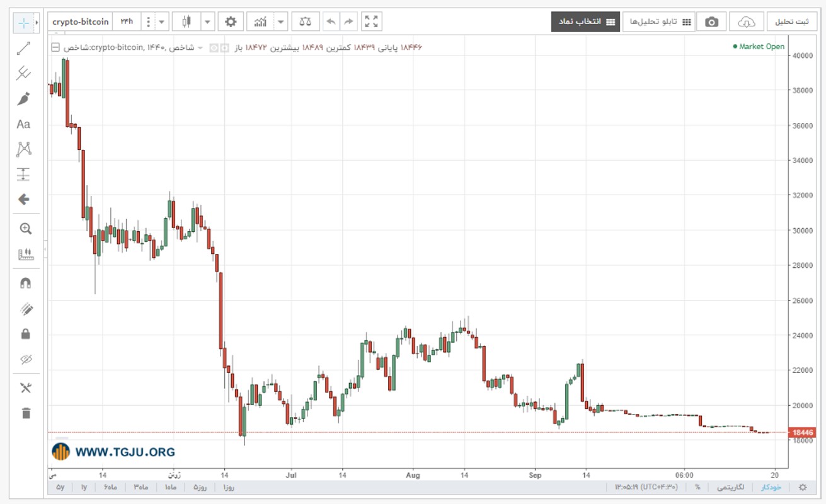Toggle lock all drawing tools
The height and width of the screenshot is (504, 826).
[x=25, y=334]
